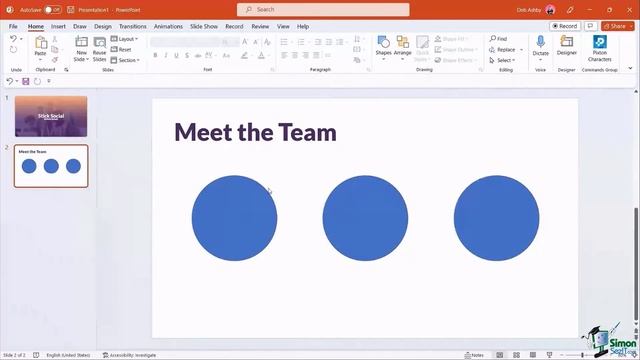Click the Record button at top right

[x=565, y=26]
